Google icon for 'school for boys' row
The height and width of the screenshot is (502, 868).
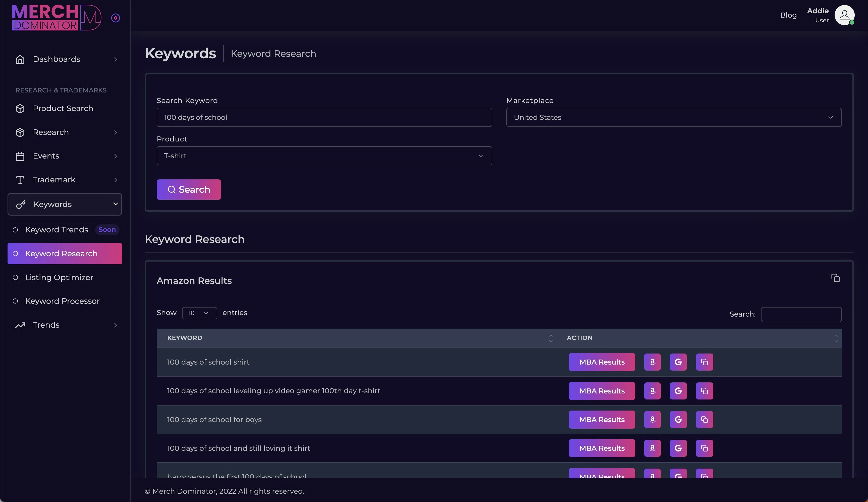[x=678, y=420]
